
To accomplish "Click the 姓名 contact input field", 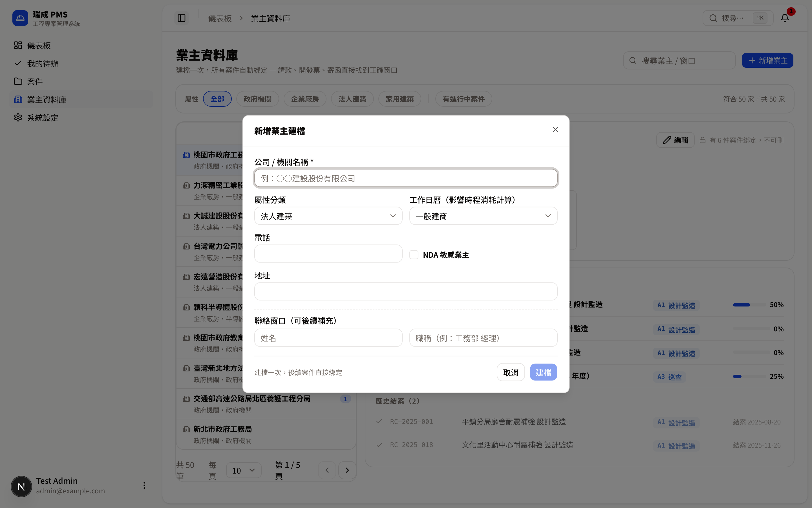I will click(x=328, y=338).
